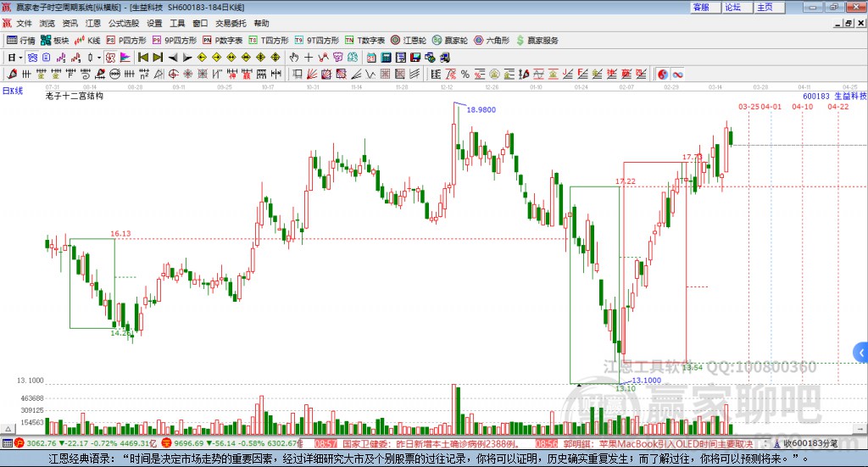Open the 交易委托 menu
The image size is (868, 467).
click(x=231, y=24)
